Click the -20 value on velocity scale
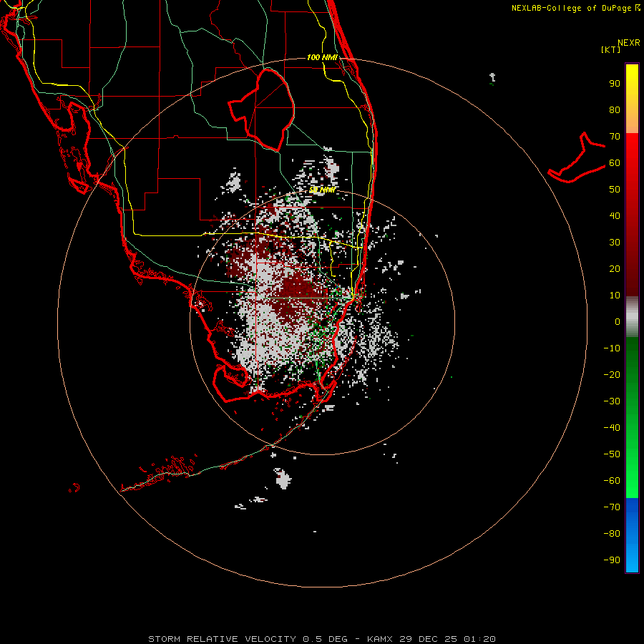Image resolution: width=644 pixels, height=644 pixels. [x=612, y=375]
